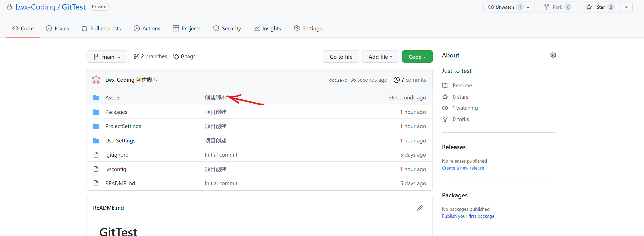Open the green Code clone dropdown
This screenshot has height=236, width=644.
point(417,56)
